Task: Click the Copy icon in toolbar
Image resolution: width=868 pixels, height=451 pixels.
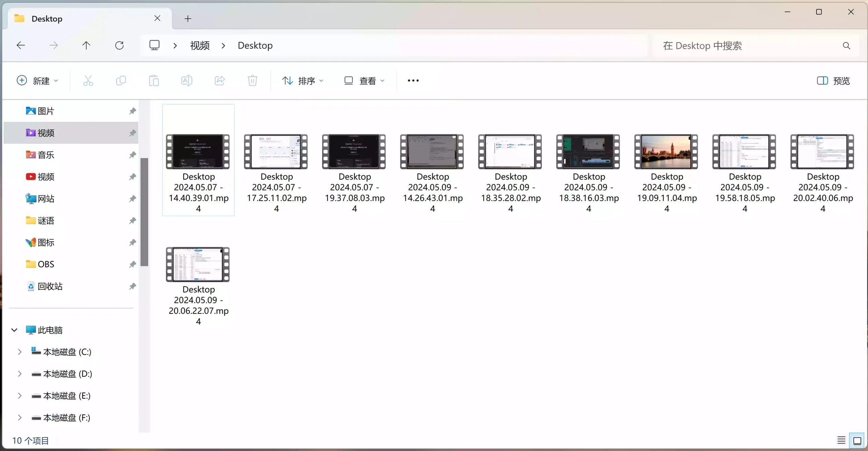Action: pyautogui.click(x=121, y=81)
